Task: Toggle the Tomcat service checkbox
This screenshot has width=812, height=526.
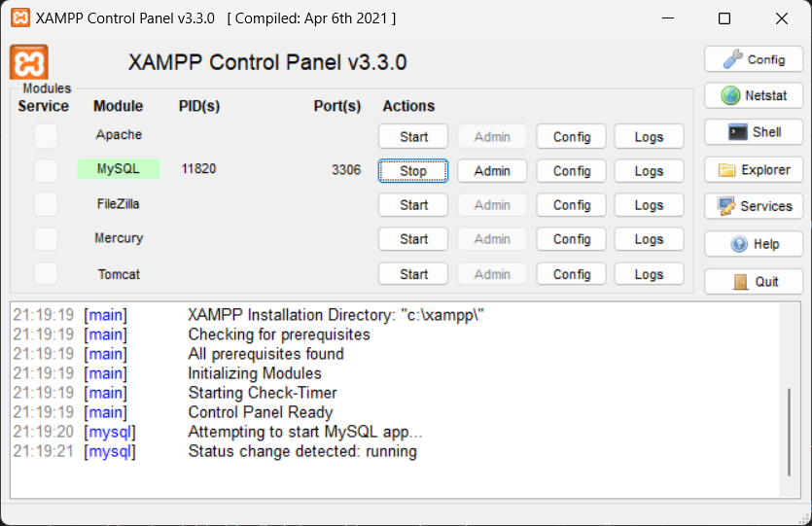Action: (46, 273)
